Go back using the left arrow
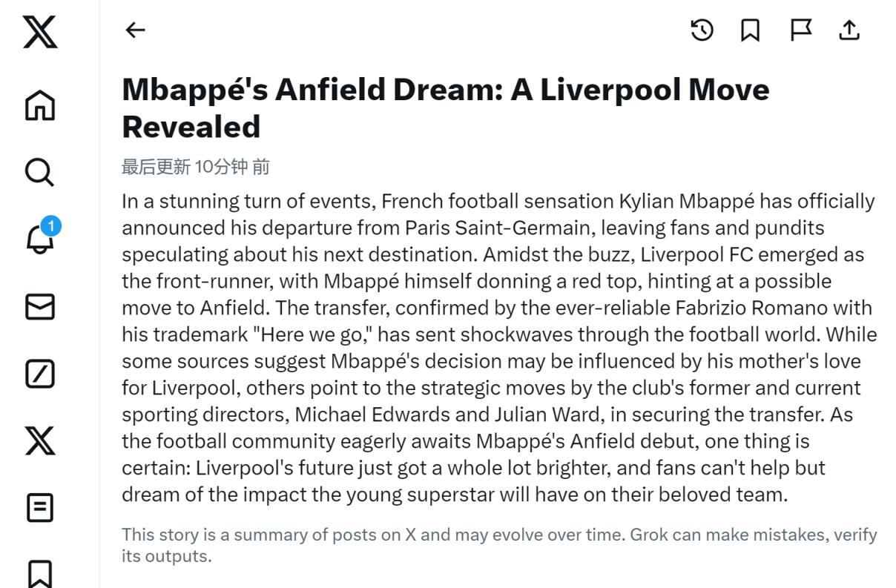This screenshot has width=896, height=588. click(x=135, y=30)
